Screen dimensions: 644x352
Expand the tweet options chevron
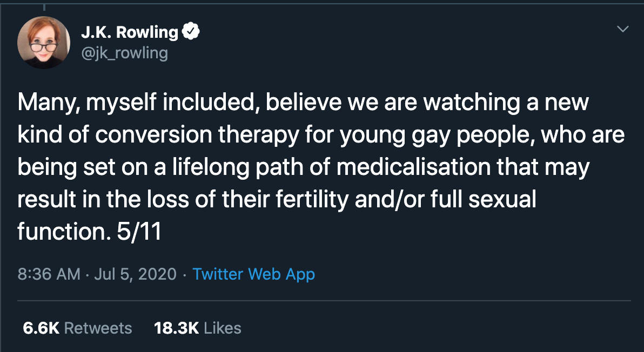coord(623,29)
